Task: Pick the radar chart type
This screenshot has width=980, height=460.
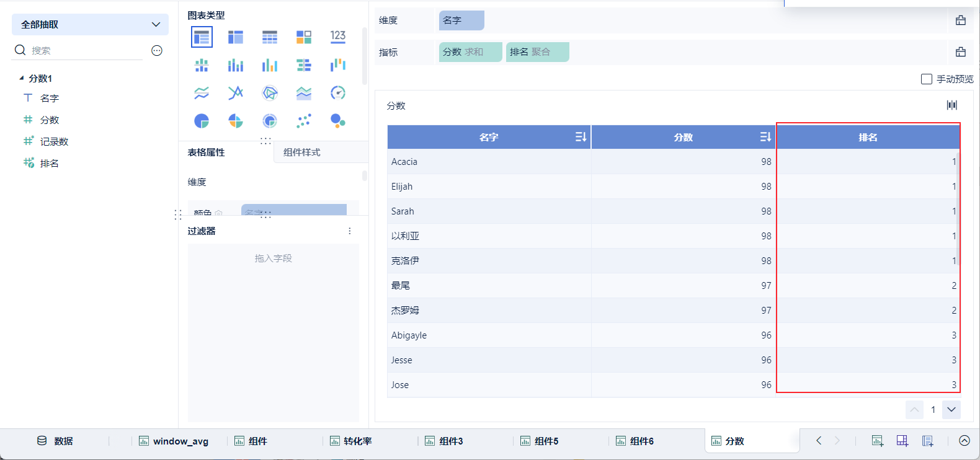Action: tap(270, 93)
